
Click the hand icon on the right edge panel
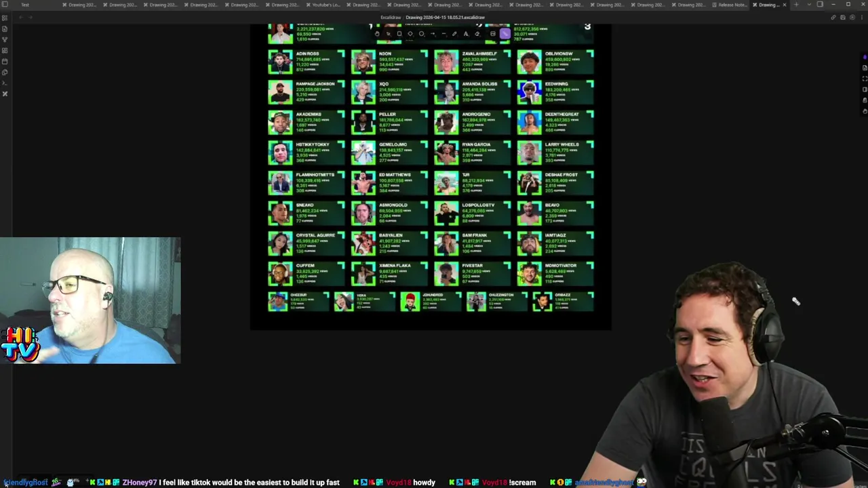pyautogui.click(x=865, y=111)
